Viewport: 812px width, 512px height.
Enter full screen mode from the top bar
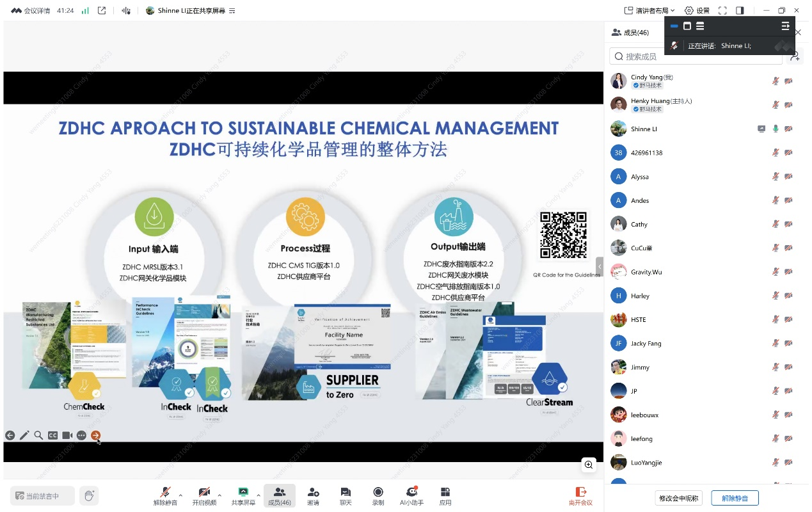pyautogui.click(x=722, y=10)
